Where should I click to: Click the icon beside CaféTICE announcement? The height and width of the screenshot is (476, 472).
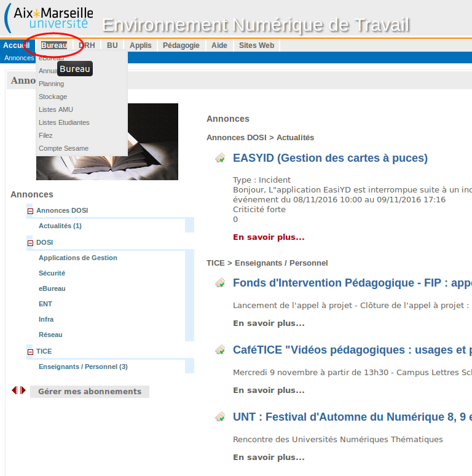pyautogui.click(x=220, y=350)
